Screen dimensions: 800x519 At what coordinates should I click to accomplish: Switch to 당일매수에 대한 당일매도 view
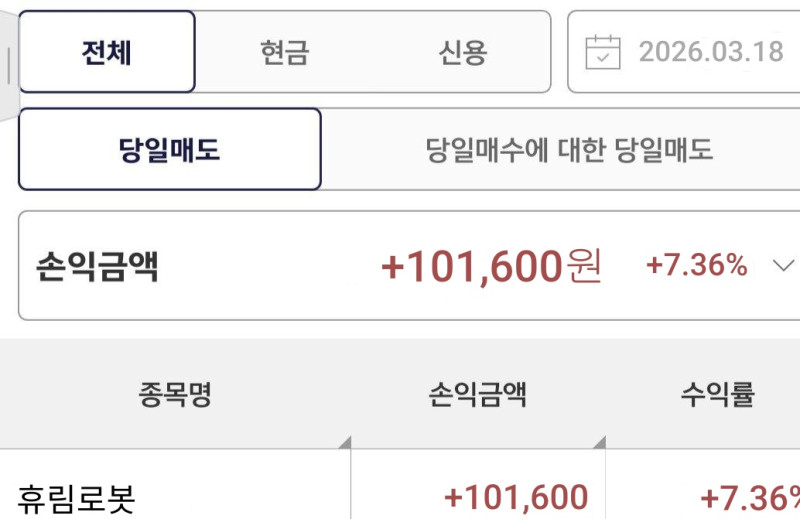coord(569,150)
